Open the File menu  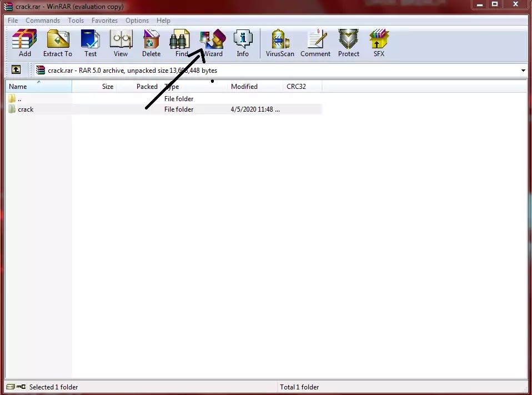[13, 21]
